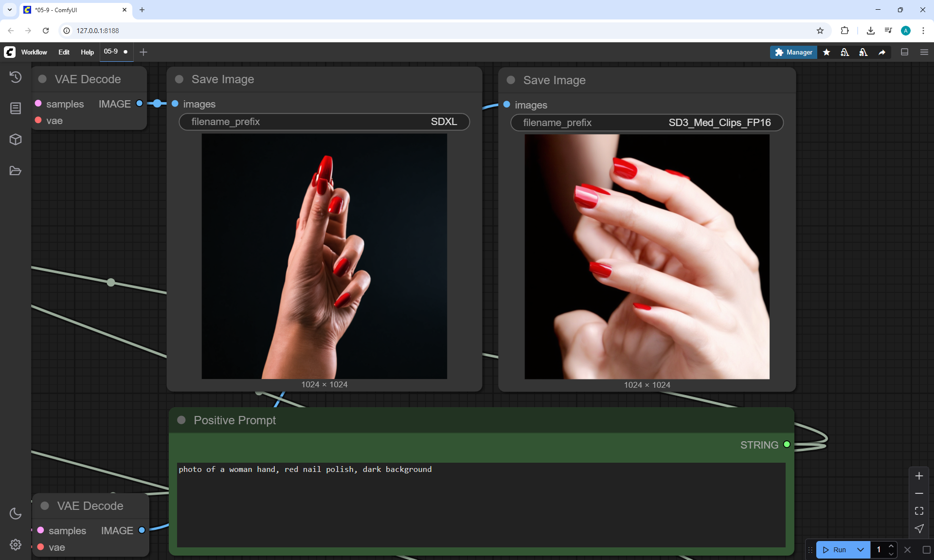Open the settings gear in sidebar

16,544
